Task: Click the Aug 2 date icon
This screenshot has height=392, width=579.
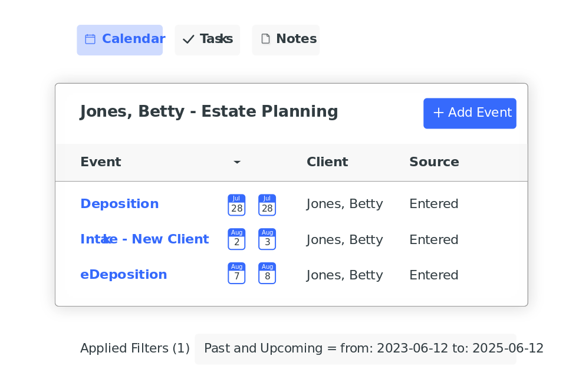Action: coord(236,239)
